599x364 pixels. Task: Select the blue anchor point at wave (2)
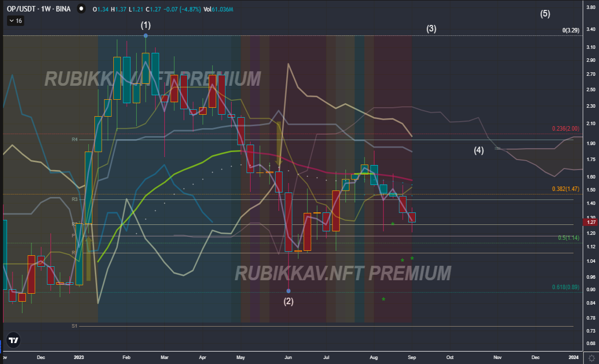289,291
